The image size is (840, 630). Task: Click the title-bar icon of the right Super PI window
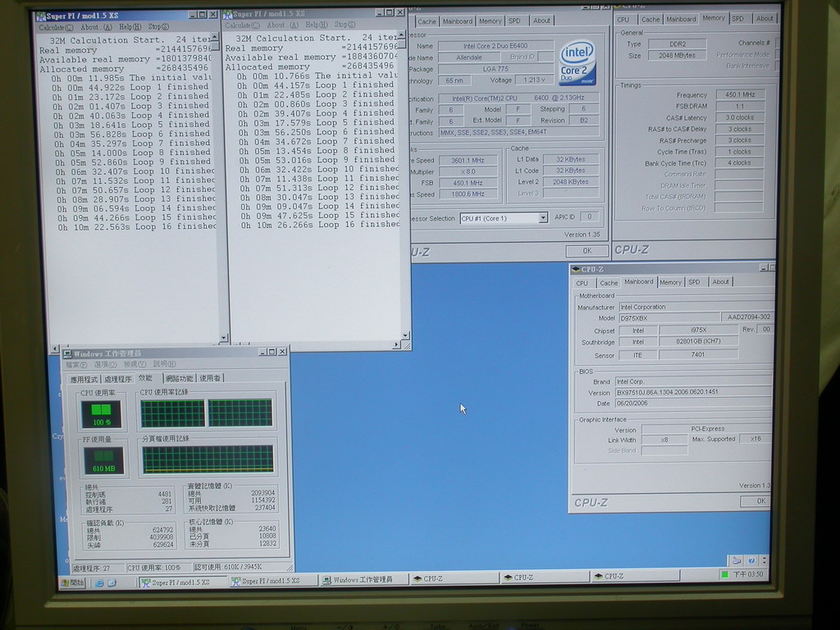point(228,14)
